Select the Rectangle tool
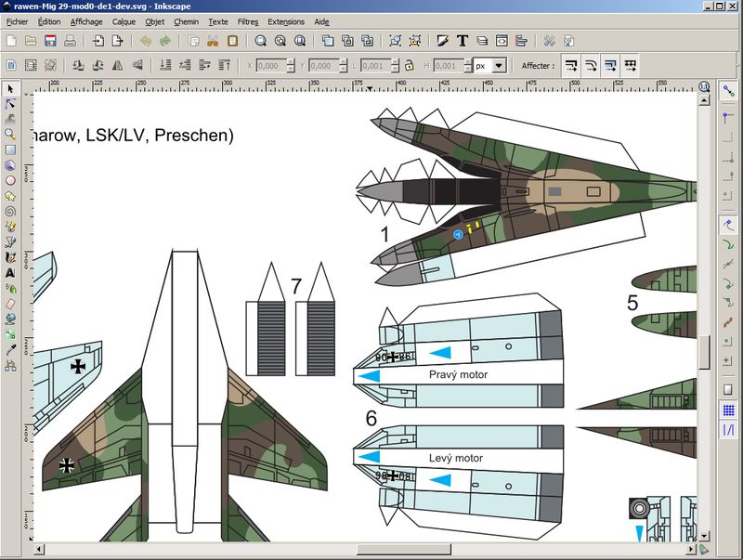The image size is (743, 560). pos(10,150)
